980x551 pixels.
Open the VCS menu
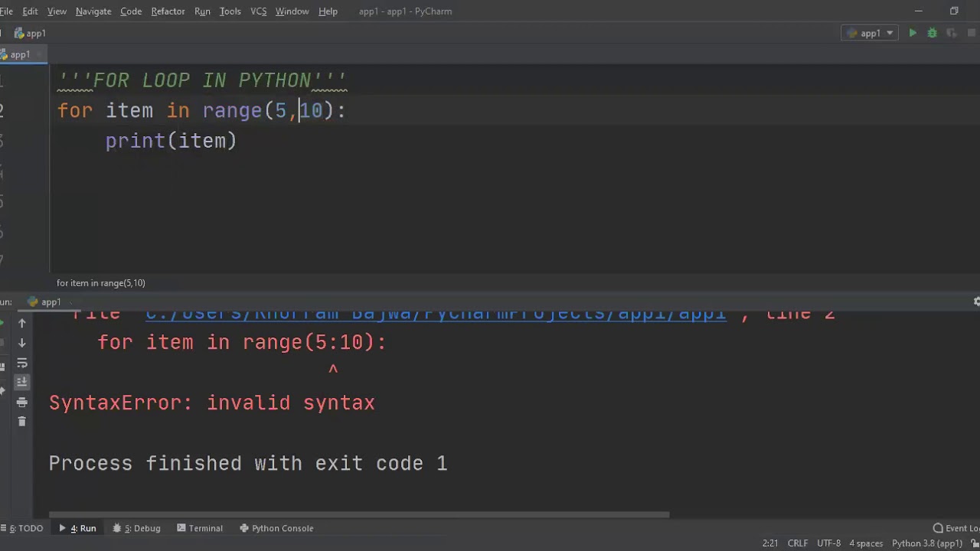pyautogui.click(x=259, y=11)
